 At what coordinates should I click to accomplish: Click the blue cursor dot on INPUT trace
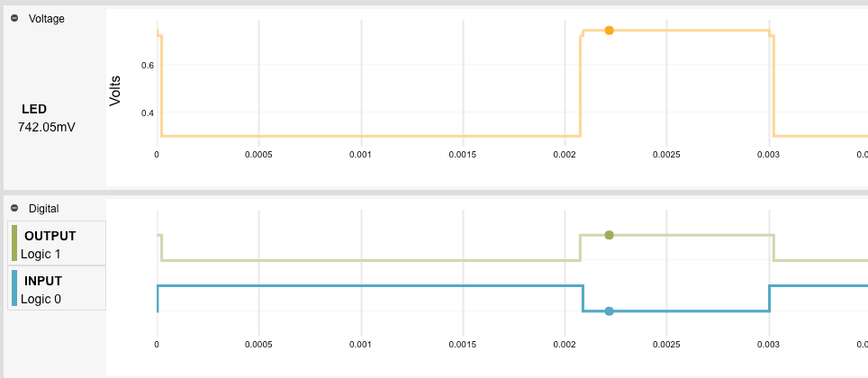(x=609, y=311)
